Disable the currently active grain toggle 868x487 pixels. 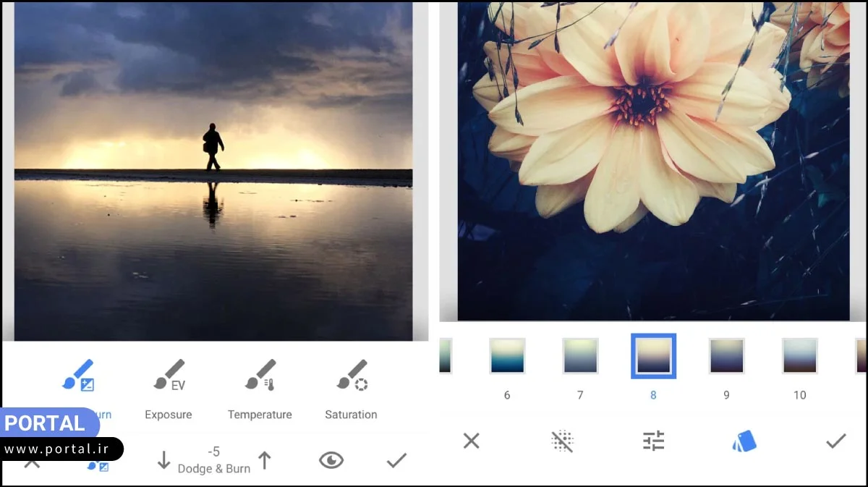click(562, 440)
